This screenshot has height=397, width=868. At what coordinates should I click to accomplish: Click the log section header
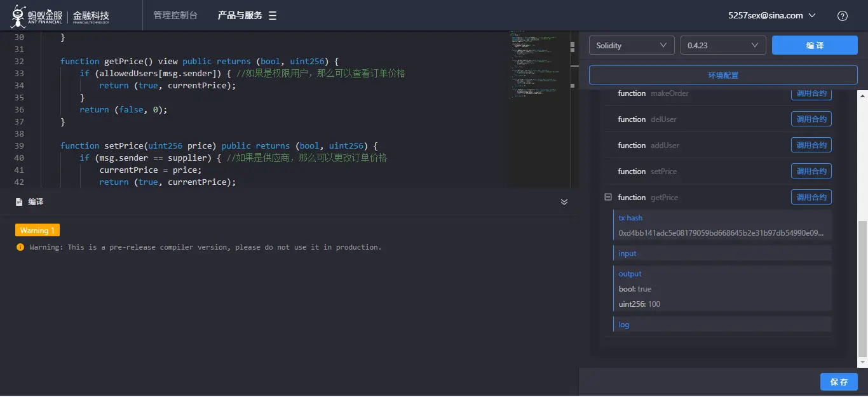pos(722,325)
